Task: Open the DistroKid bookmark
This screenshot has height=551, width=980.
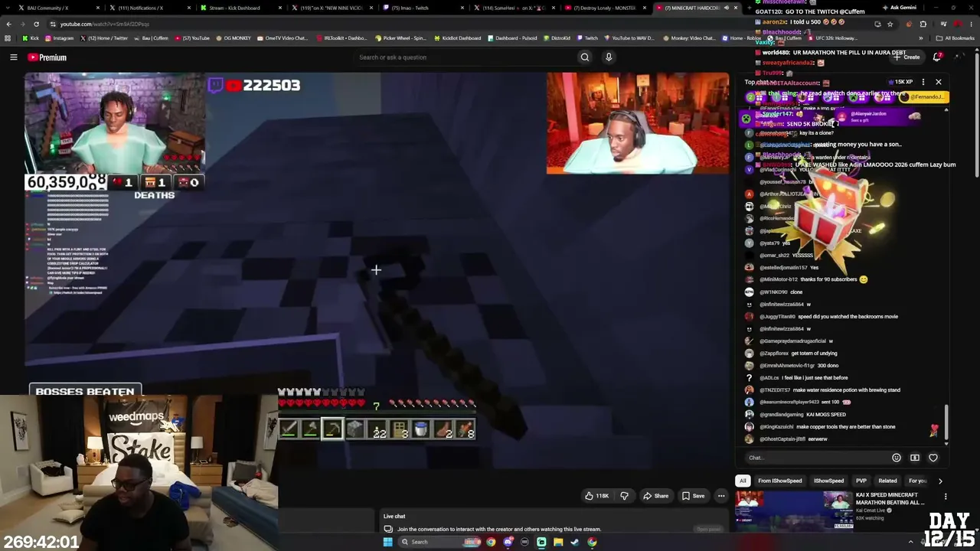Action: pyautogui.click(x=557, y=38)
